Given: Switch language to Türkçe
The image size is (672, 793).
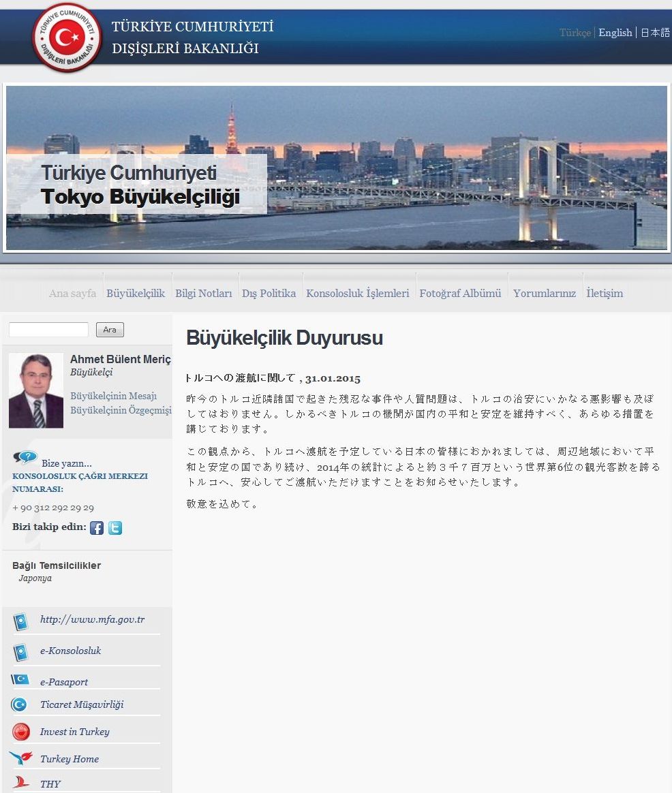Looking at the screenshot, I should pos(575,33).
